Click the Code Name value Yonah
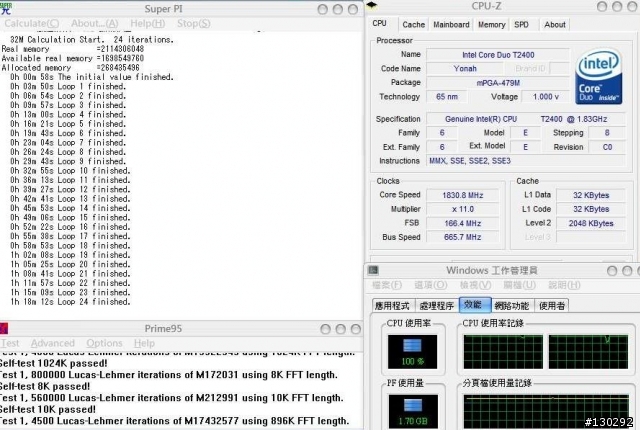 [465, 69]
